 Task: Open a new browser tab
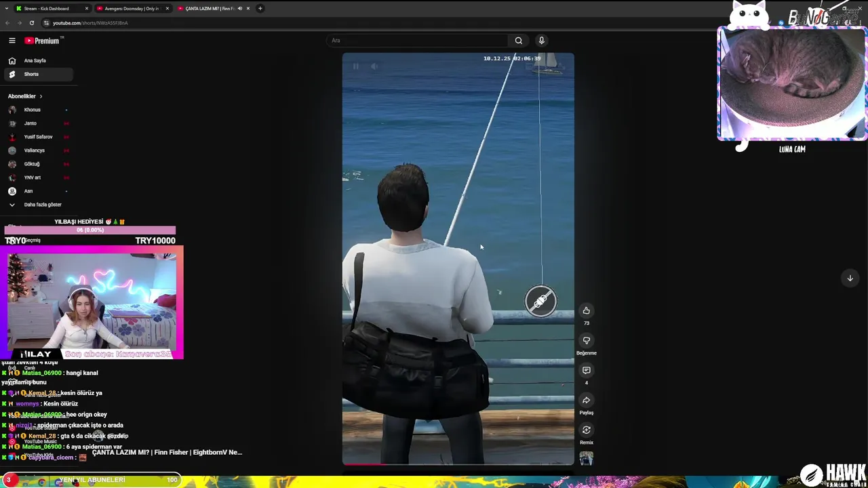(x=260, y=9)
